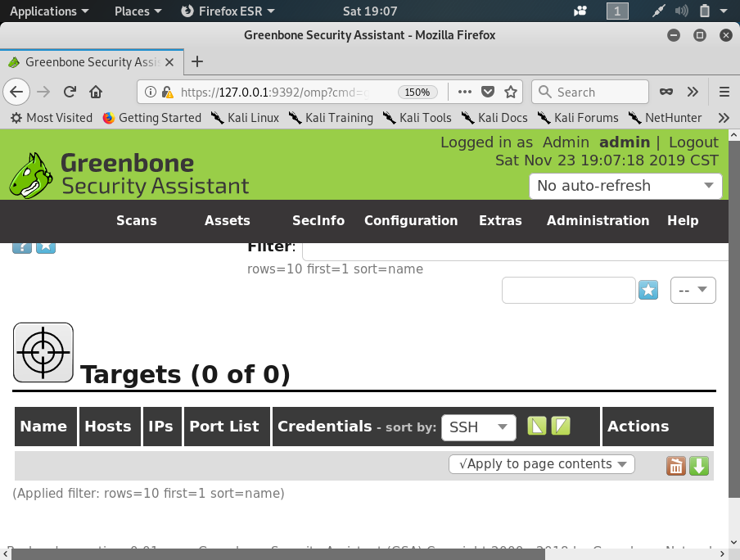Sort targets by Port List column
The width and height of the screenshot is (740, 560).
pos(224,427)
